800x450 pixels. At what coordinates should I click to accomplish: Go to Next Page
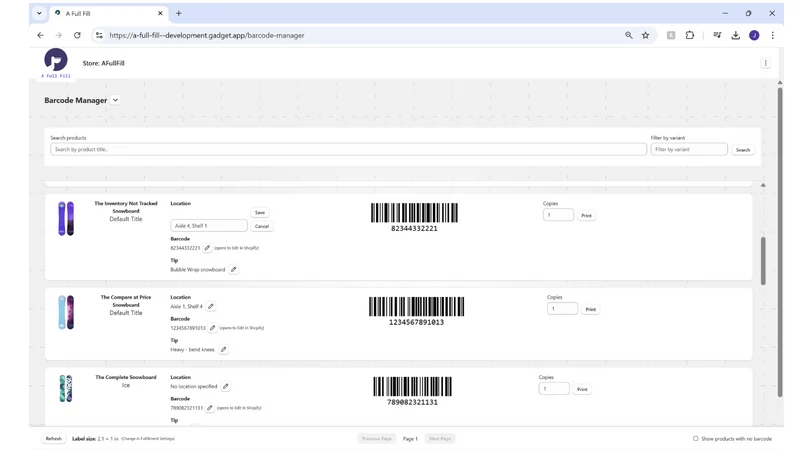pos(440,438)
